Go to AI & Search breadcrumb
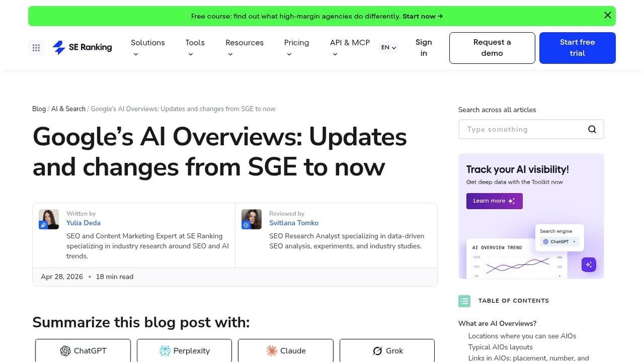This screenshot has height=362, width=644. tap(68, 109)
